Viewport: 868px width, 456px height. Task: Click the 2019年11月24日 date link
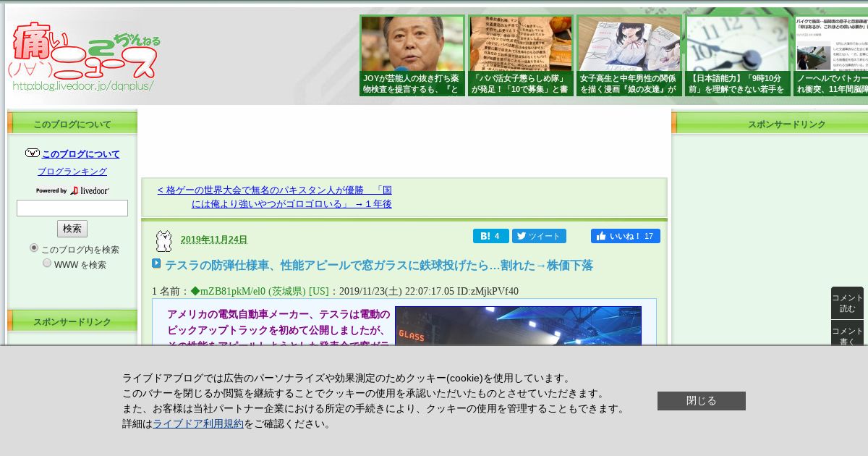pyautogui.click(x=214, y=240)
